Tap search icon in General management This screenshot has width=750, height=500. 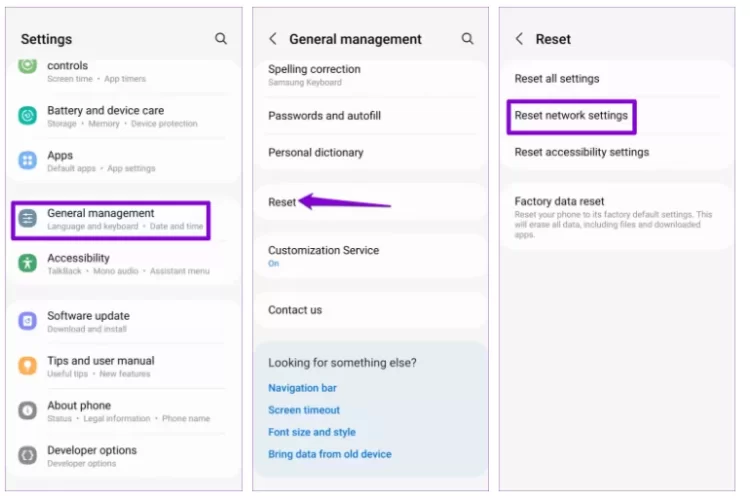point(467,39)
